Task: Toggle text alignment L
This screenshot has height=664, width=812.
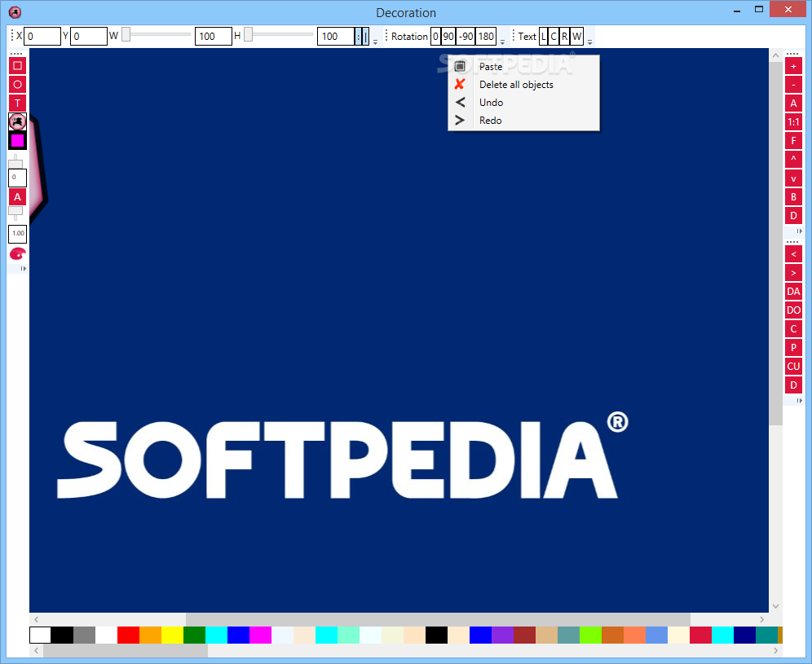Action: (x=543, y=36)
